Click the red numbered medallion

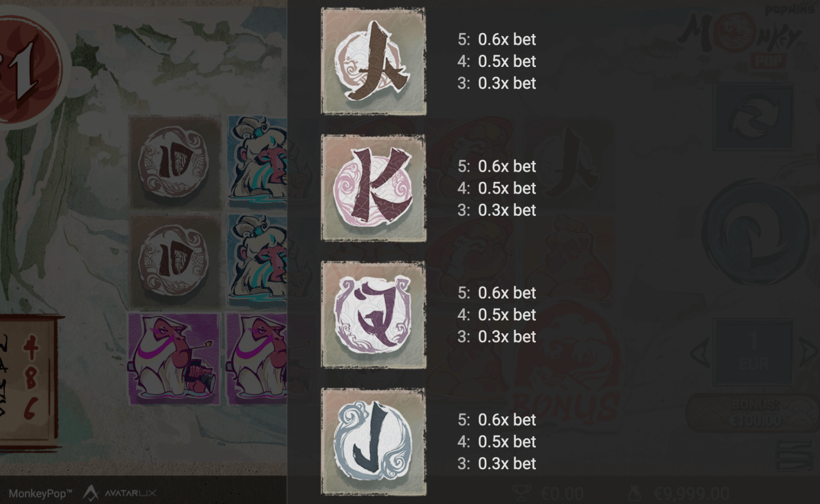point(26,66)
